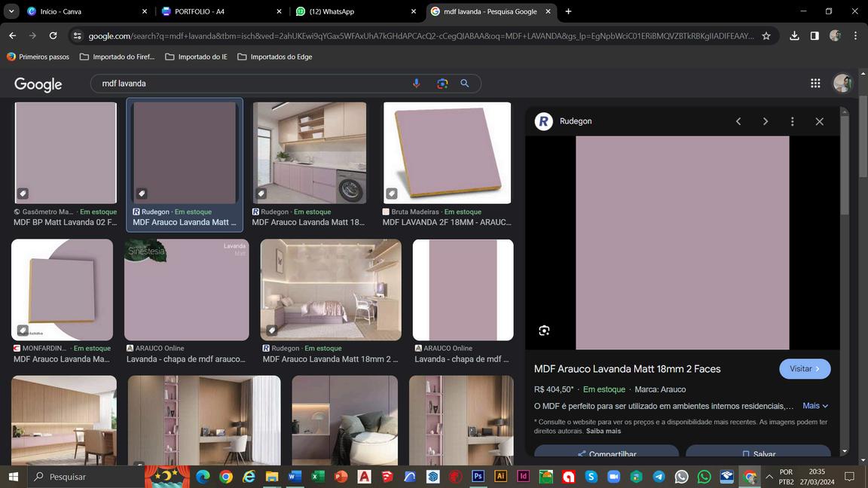Search this image with Lens in preview
Screen dimensions: 868x488
click(x=544, y=331)
